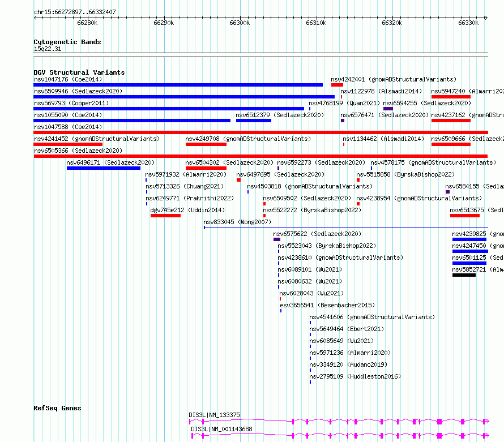
Task: Click nsv6505366 (Sedlazeck2020) label
Action: tap(78, 151)
